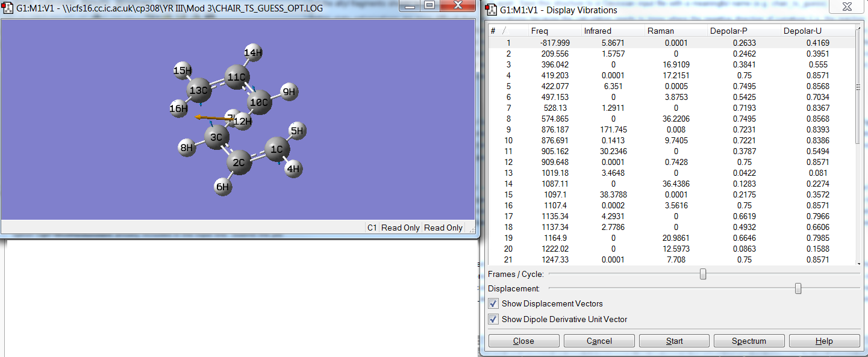Click hydrogen atom 8H
This screenshot has height=357, width=868.
click(x=187, y=147)
